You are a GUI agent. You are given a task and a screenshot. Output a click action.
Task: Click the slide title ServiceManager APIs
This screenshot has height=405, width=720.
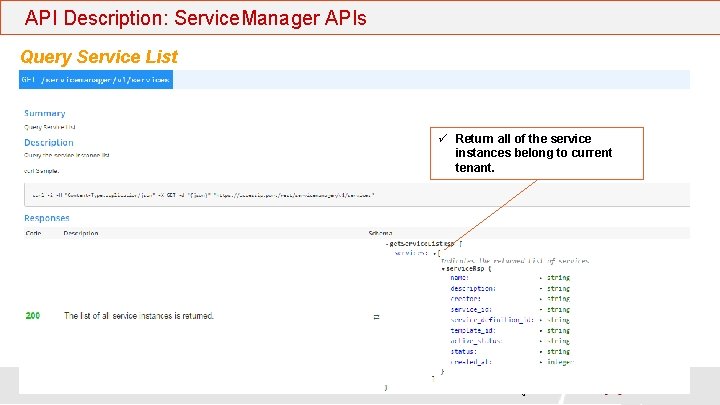pos(195,18)
